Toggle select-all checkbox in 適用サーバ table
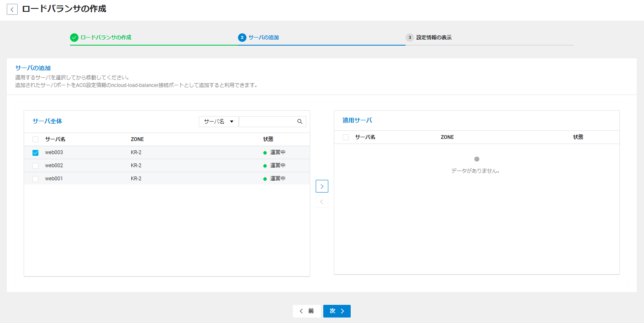The width and height of the screenshot is (644, 323). pos(346,137)
